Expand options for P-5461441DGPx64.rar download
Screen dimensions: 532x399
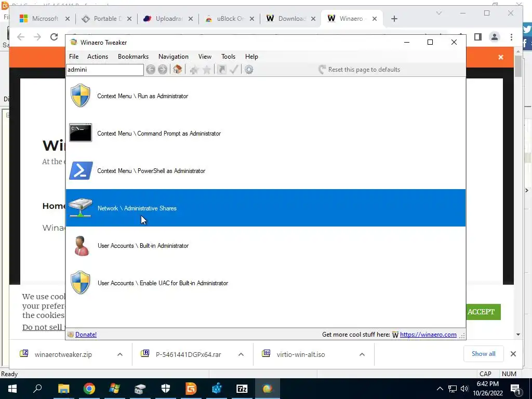241,354
